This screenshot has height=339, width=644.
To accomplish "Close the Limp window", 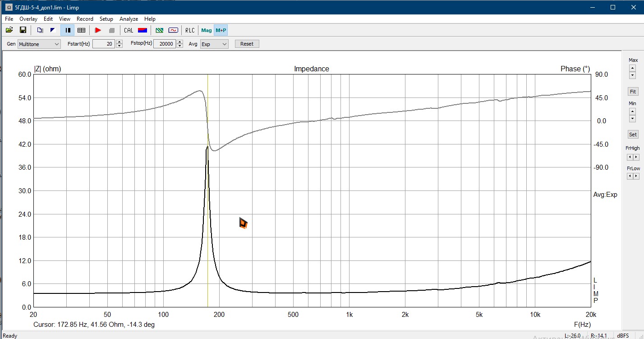I will [633, 7].
